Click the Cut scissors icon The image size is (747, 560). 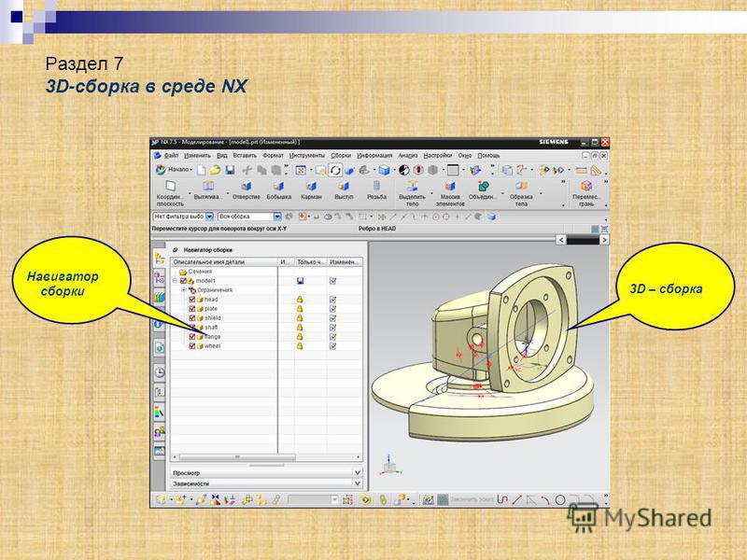(247, 170)
